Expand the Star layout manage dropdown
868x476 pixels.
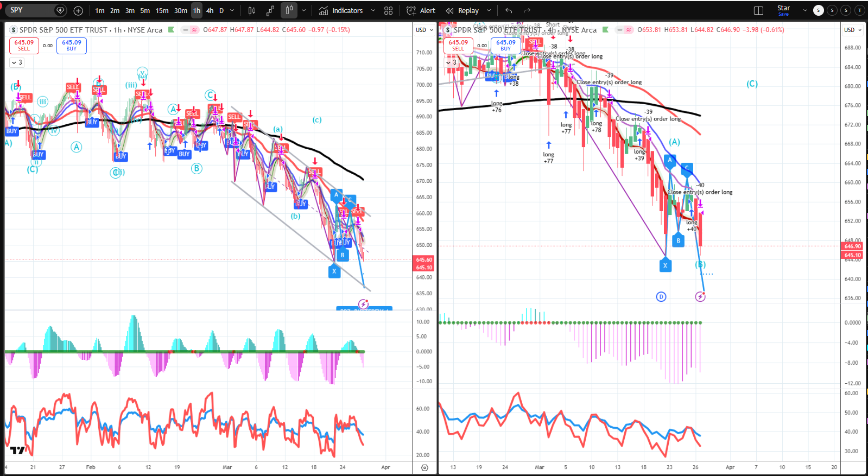(x=805, y=10)
